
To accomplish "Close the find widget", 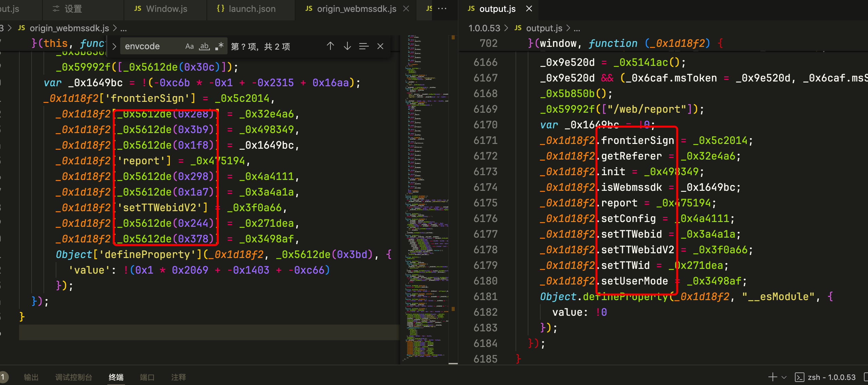I will click(380, 46).
